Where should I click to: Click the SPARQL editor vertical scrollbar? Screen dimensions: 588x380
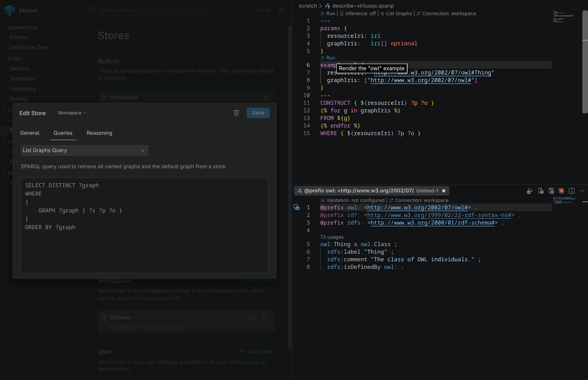click(x=585, y=62)
